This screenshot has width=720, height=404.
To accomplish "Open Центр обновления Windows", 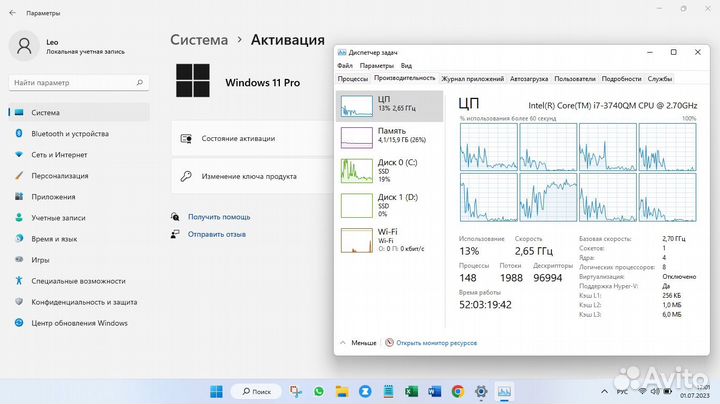I will (x=79, y=323).
